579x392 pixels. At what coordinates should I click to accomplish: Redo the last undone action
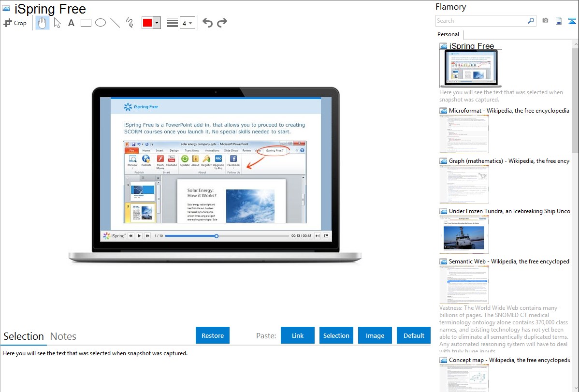pyautogui.click(x=222, y=23)
